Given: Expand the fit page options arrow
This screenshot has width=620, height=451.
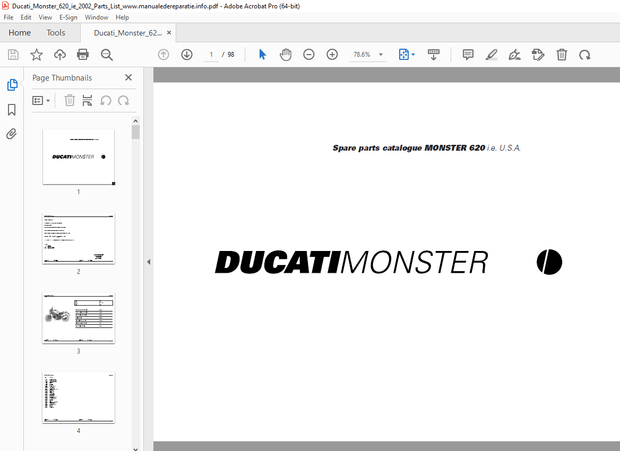Looking at the screenshot, I should click(413, 55).
